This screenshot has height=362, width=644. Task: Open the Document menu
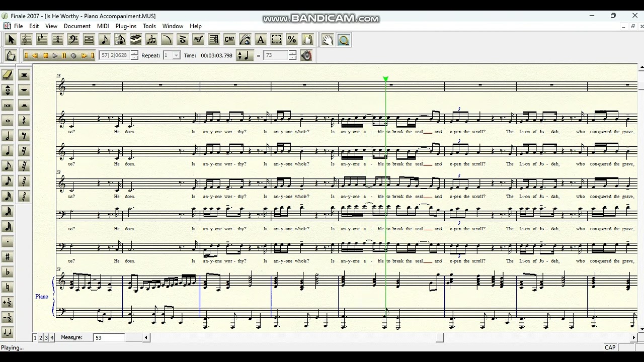pyautogui.click(x=77, y=26)
